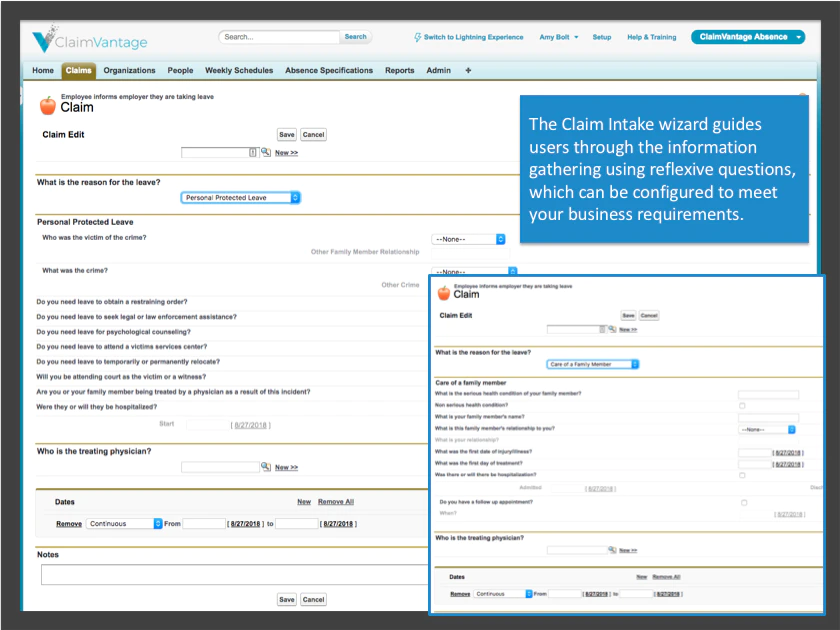The width and height of the screenshot is (840, 630).
Task: Open the Weekly Schedules tab
Action: [239, 70]
